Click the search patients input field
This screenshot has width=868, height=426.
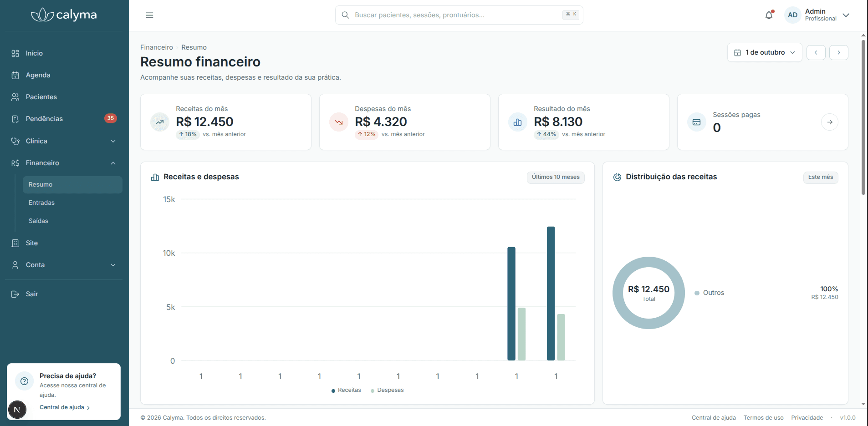(x=459, y=15)
